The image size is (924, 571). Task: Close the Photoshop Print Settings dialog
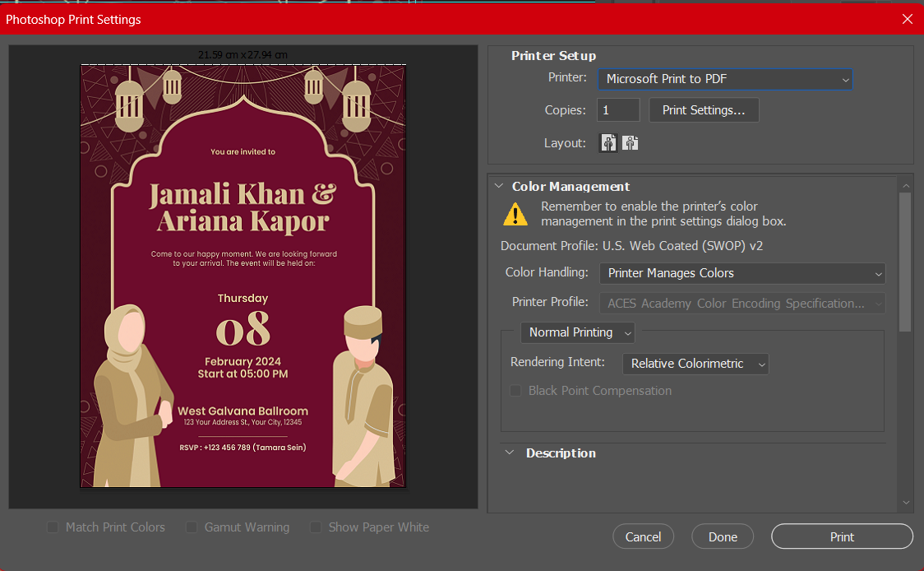click(x=908, y=19)
